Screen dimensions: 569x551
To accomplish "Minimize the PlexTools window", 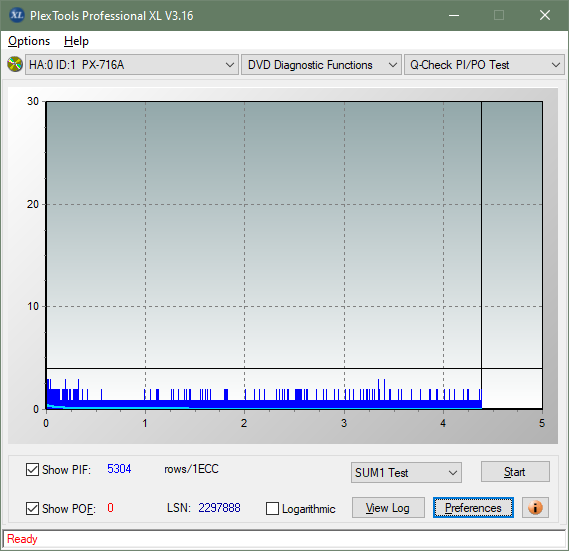I will 454,15.
